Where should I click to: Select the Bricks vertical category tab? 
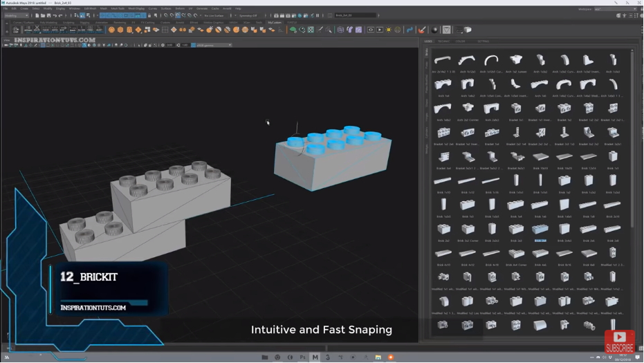tap(427, 52)
